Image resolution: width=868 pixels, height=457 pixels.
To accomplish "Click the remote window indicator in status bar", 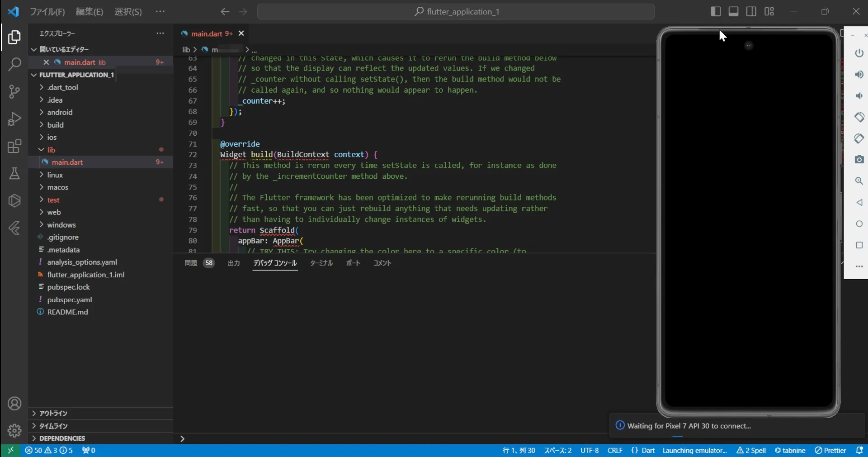I will click(x=10, y=450).
